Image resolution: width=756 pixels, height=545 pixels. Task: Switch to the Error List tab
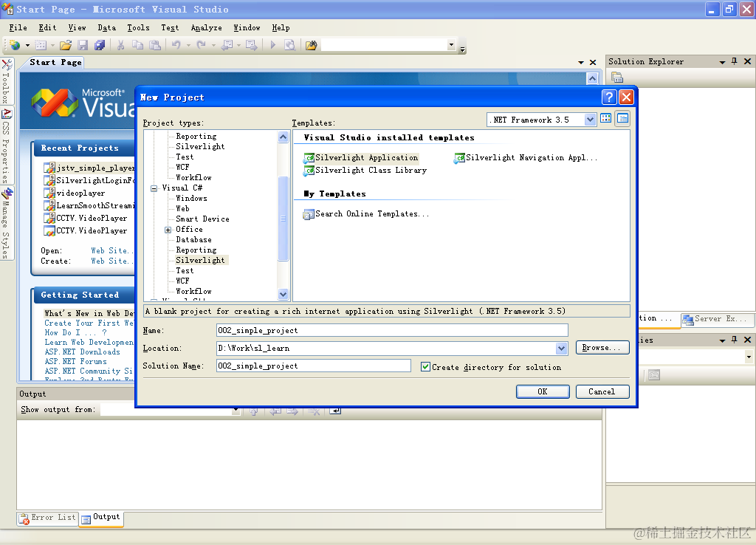48,518
